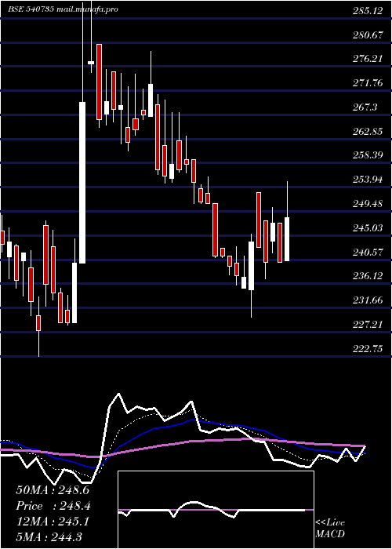Click the 240.57 price axis label
The image size is (392, 549).
coord(368,253)
